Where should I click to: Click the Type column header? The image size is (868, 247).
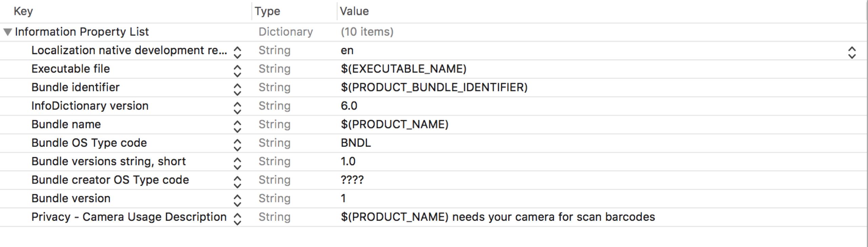pos(267,11)
